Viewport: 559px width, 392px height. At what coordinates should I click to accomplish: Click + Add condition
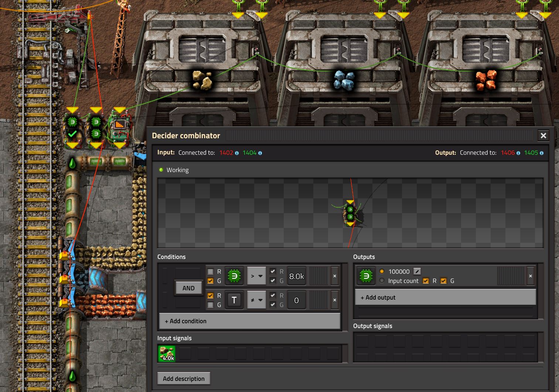click(x=250, y=321)
